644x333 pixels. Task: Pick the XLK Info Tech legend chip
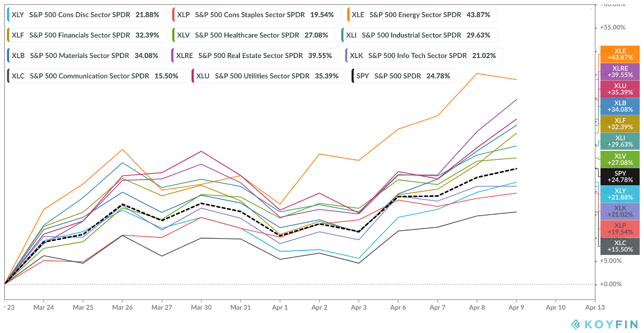coord(423,56)
